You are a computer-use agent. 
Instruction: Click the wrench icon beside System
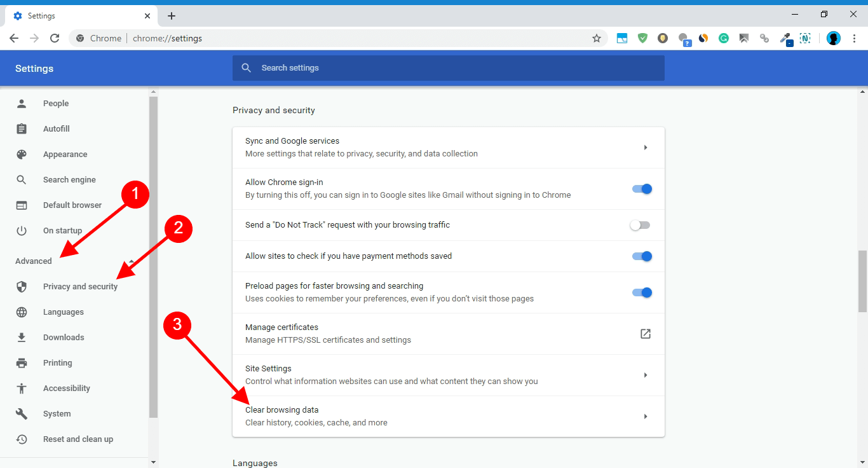(22, 414)
